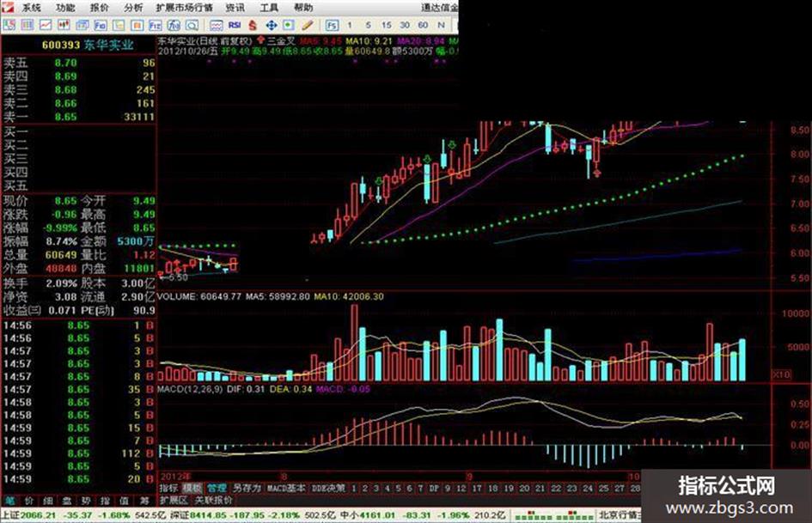This screenshot has height=523, width=812.
Task: Click the X10 volume scale box
Action: [x=782, y=374]
